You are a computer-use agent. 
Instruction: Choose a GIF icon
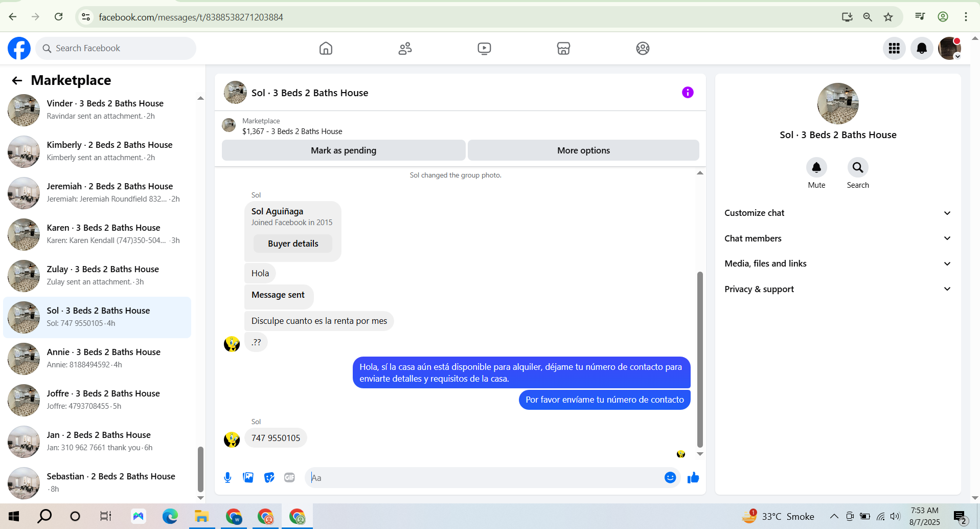(x=289, y=477)
